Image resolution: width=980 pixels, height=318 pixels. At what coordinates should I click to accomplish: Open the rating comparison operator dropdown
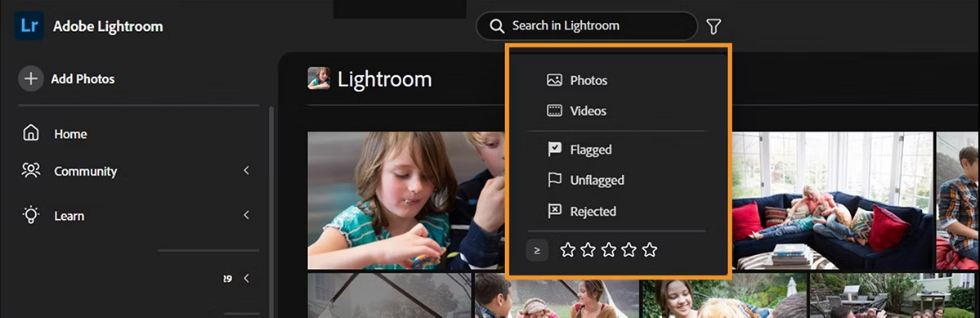[537, 250]
